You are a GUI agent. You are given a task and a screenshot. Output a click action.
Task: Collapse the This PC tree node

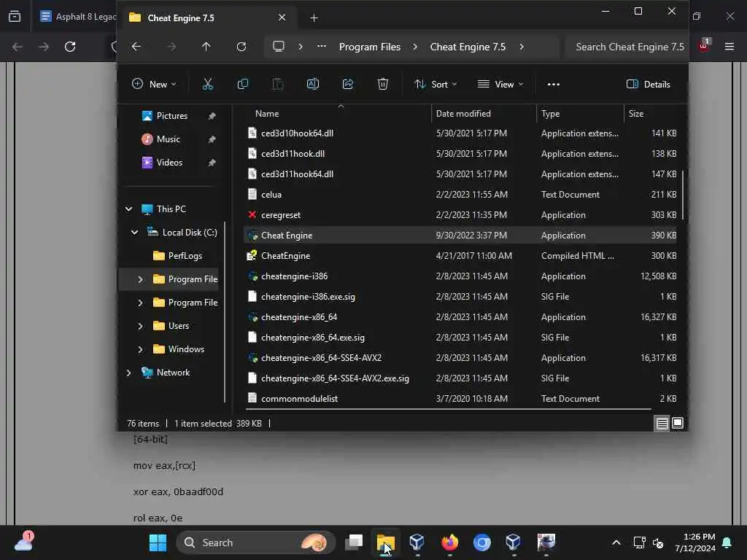(128, 209)
